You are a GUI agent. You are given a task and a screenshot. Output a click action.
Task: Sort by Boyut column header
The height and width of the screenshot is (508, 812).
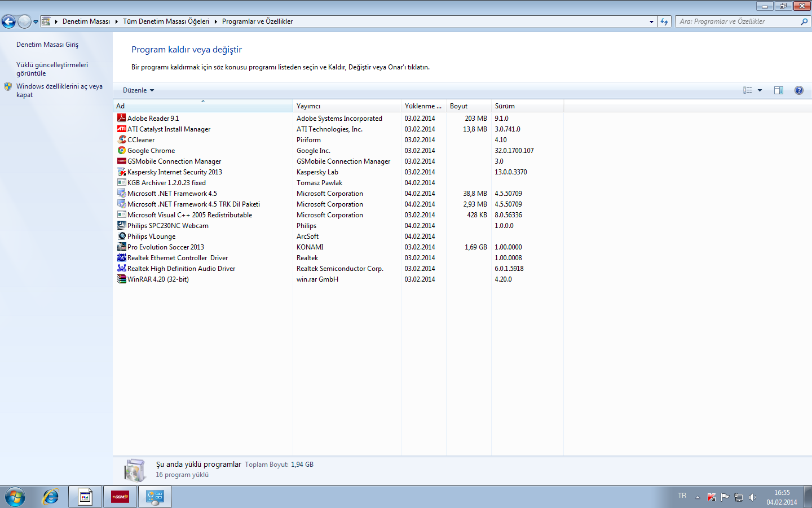click(x=469, y=106)
